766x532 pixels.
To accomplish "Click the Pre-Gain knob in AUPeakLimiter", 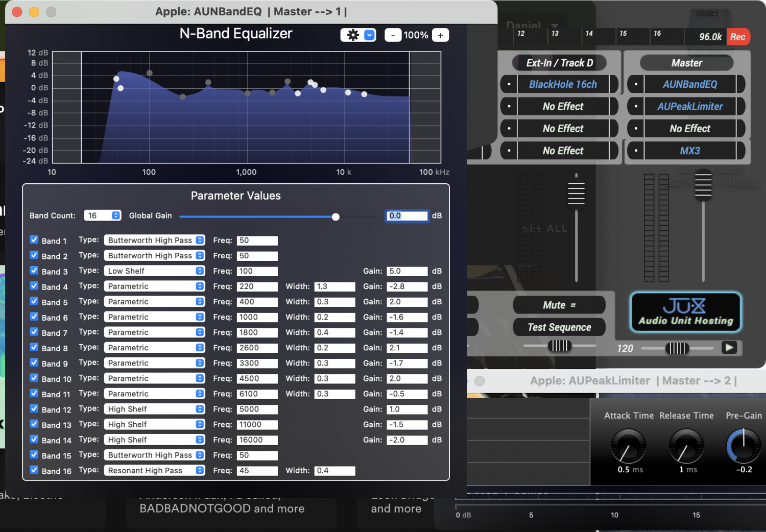I will (744, 446).
